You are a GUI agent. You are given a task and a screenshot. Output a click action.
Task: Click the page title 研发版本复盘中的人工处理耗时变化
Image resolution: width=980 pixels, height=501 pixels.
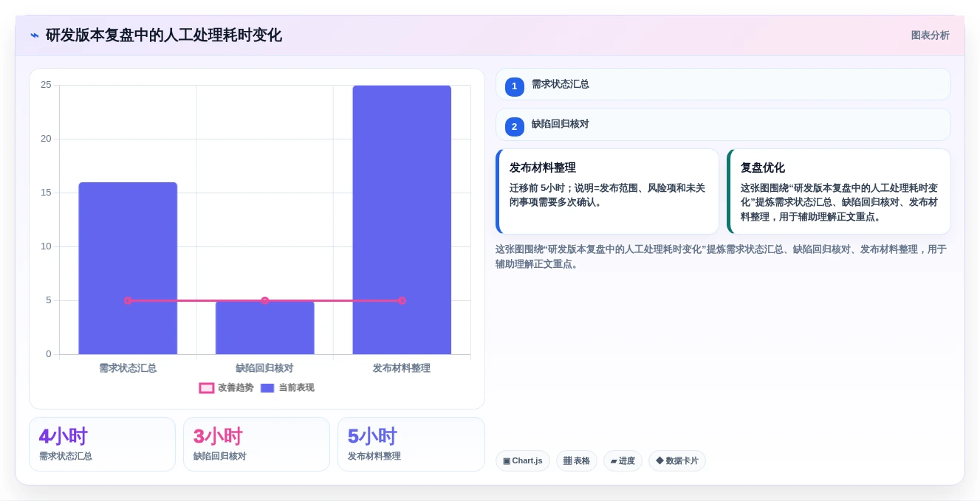pos(164,35)
